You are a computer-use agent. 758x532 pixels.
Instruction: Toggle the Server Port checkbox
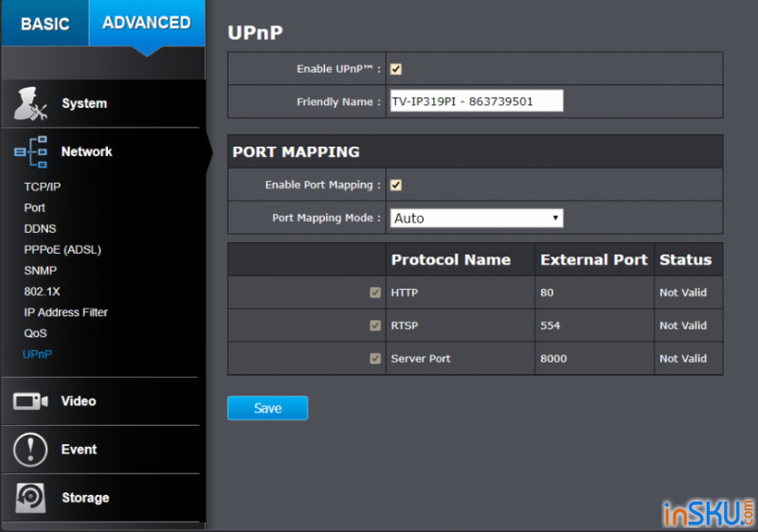[375, 359]
